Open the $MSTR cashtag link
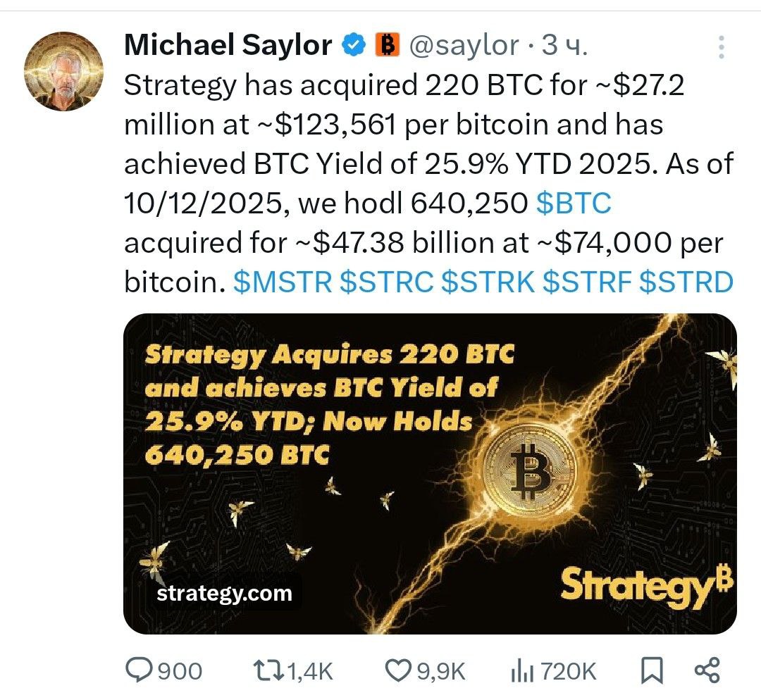The height and width of the screenshot is (700, 761). (282, 282)
